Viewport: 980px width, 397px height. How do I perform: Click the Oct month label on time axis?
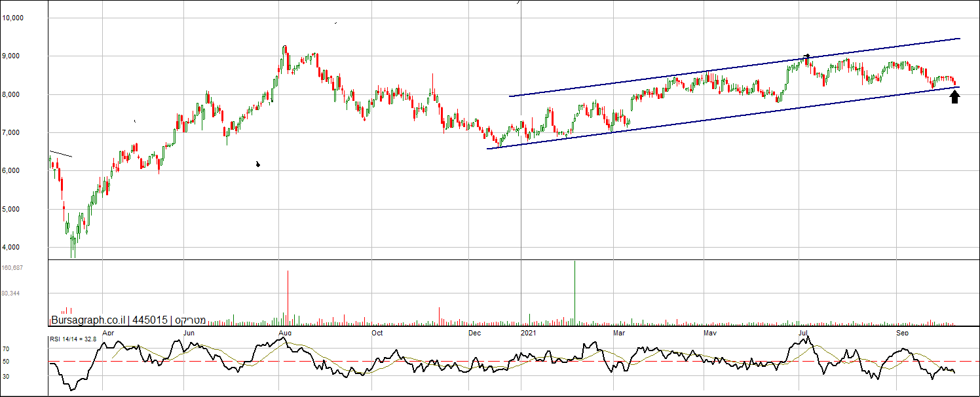point(377,333)
